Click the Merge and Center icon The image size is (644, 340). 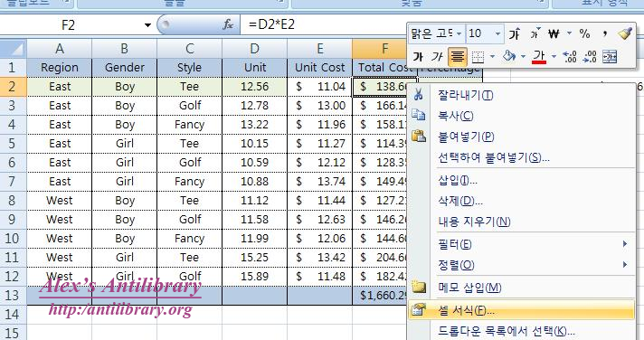point(610,57)
